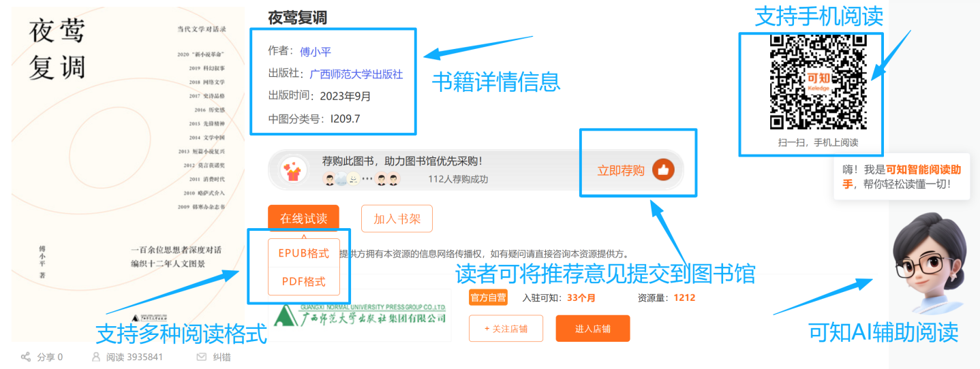Screen dimensions: 980x369
Task: Expand the 在线试读 format dropdown
Action: 303,219
